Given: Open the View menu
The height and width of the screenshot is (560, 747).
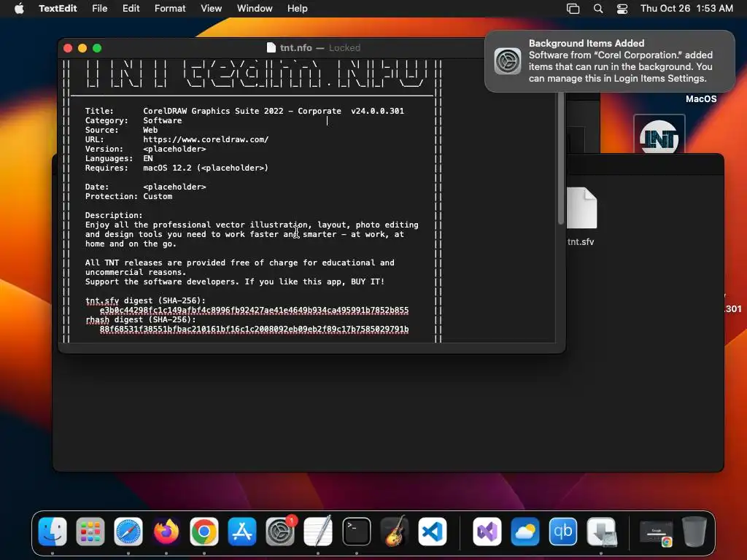Looking at the screenshot, I should tap(211, 8).
